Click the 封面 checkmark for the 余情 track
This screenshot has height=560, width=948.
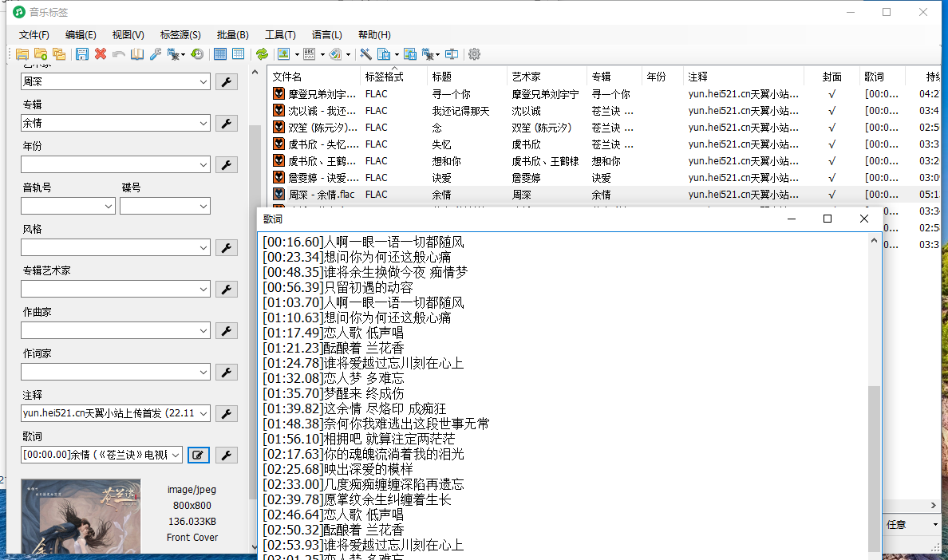831,194
